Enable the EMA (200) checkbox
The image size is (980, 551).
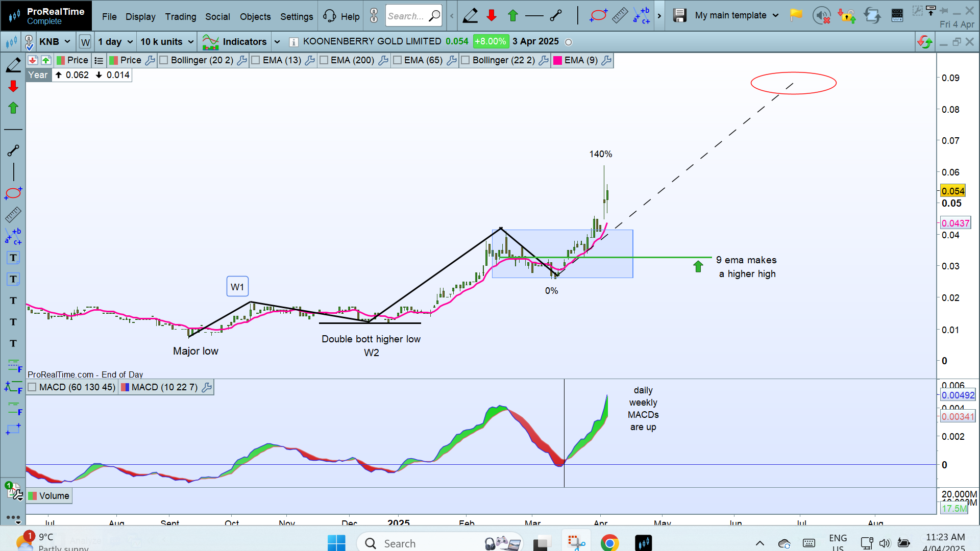(x=324, y=60)
